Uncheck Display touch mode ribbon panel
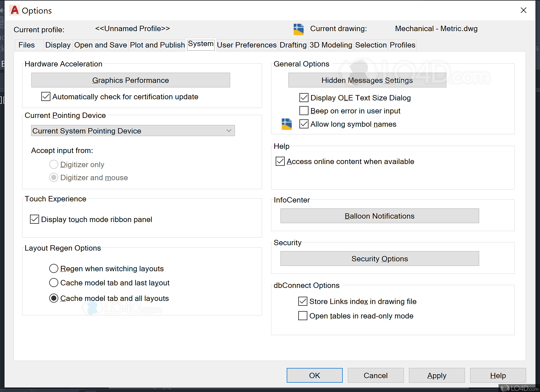The height and width of the screenshot is (392, 540). coord(35,219)
